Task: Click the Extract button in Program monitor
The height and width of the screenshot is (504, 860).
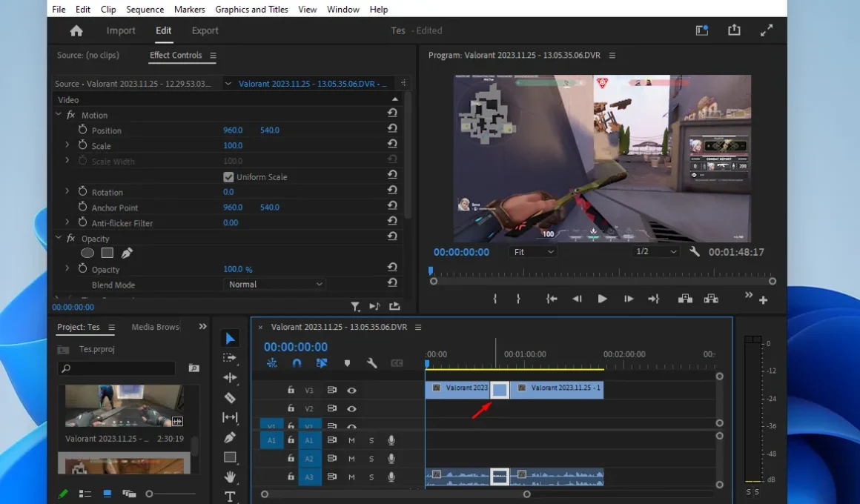Action: click(712, 299)
